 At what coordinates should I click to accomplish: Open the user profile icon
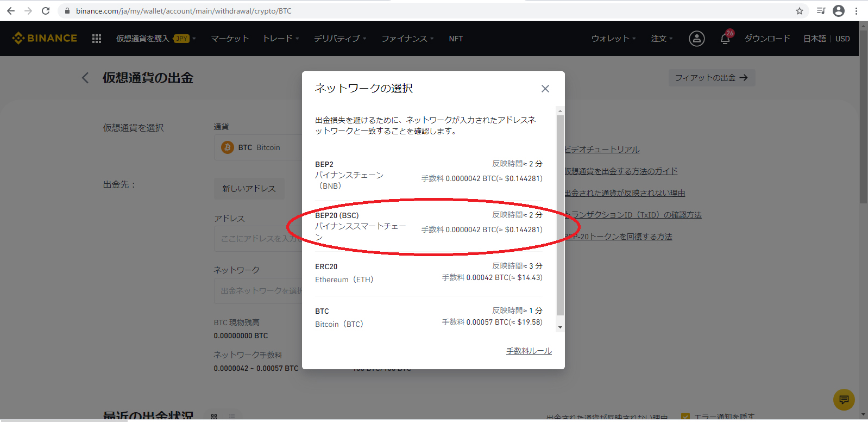697,39
